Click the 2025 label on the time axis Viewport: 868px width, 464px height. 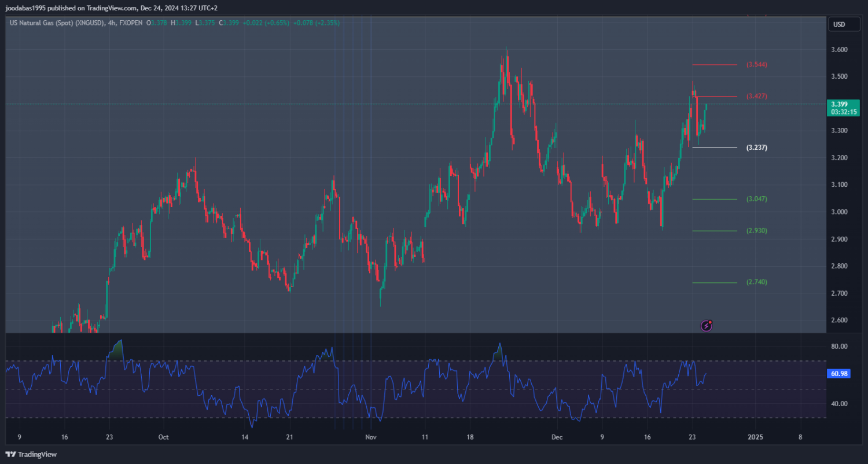coord(755,437)
